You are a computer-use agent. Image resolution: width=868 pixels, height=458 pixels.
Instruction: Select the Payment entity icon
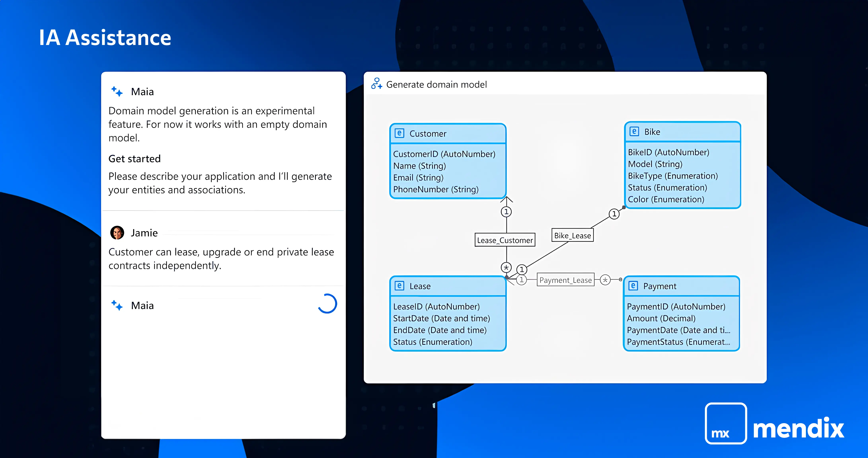(633, 286)
